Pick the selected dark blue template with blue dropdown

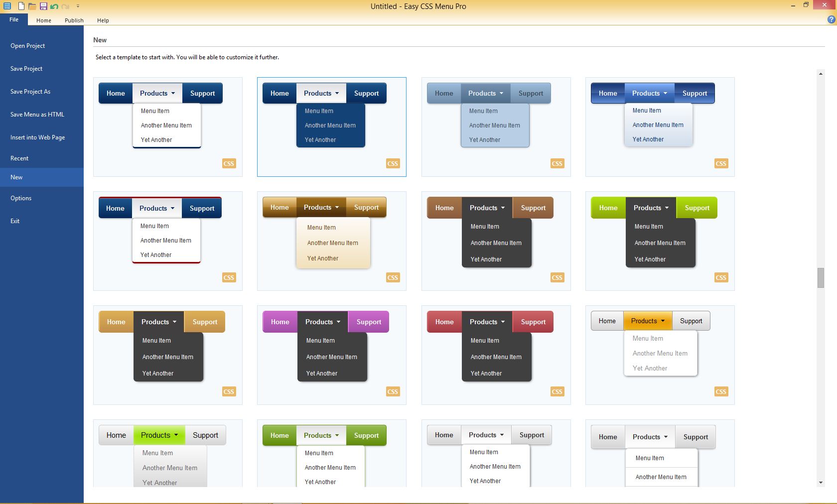point(332,127)
